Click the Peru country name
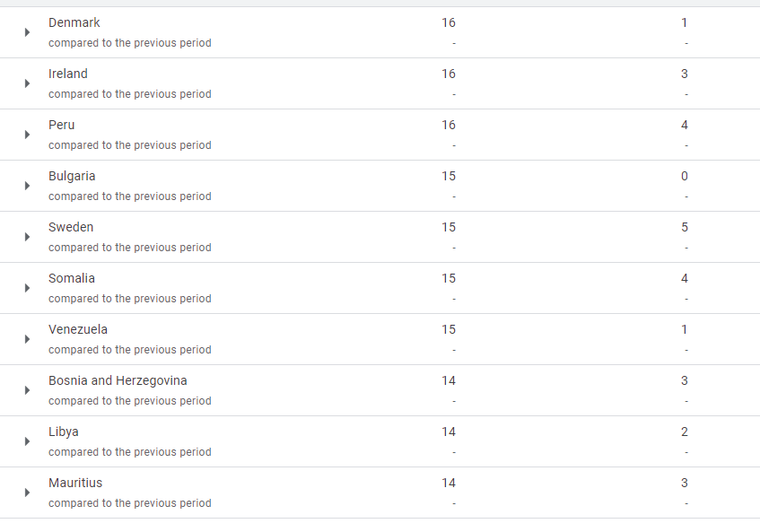Viewport: 760px width, 532px height. tap(62, 125)
